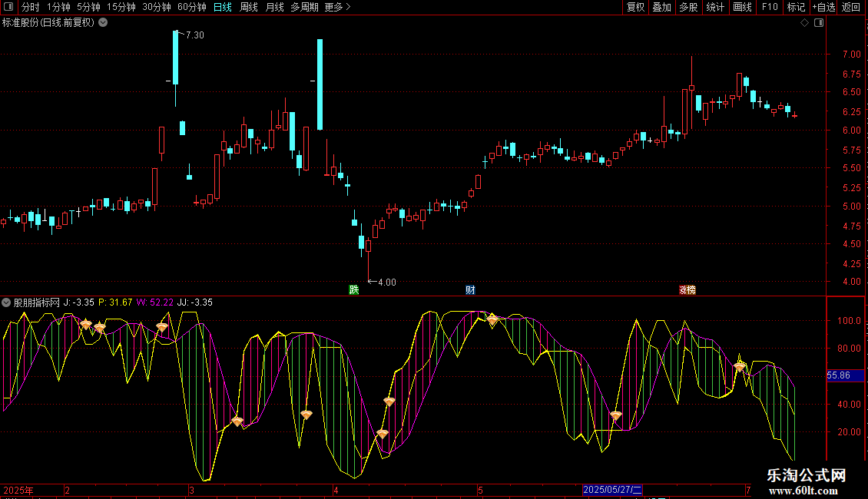The height and width of the screenshot is (499, 868).
Task: Click the 叠加 overlay button
Action: pos(661,7)
